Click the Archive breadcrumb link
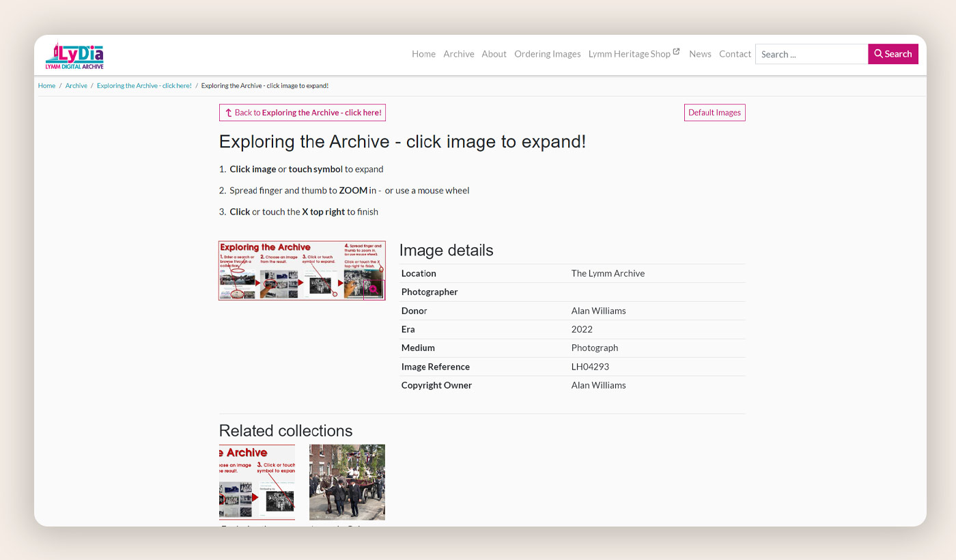The width and height of the screenshot is (956, 560). click(x=76, y=85)
